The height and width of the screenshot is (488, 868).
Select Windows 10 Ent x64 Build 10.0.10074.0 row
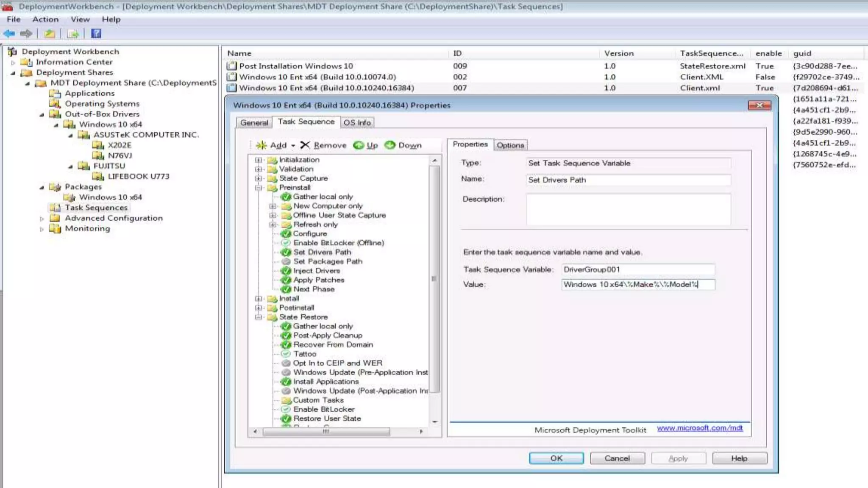tap(317, 77)
